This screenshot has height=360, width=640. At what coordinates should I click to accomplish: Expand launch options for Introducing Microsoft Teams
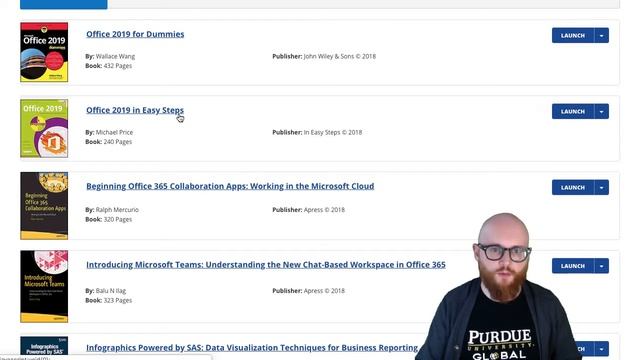[x=602, y=266]
